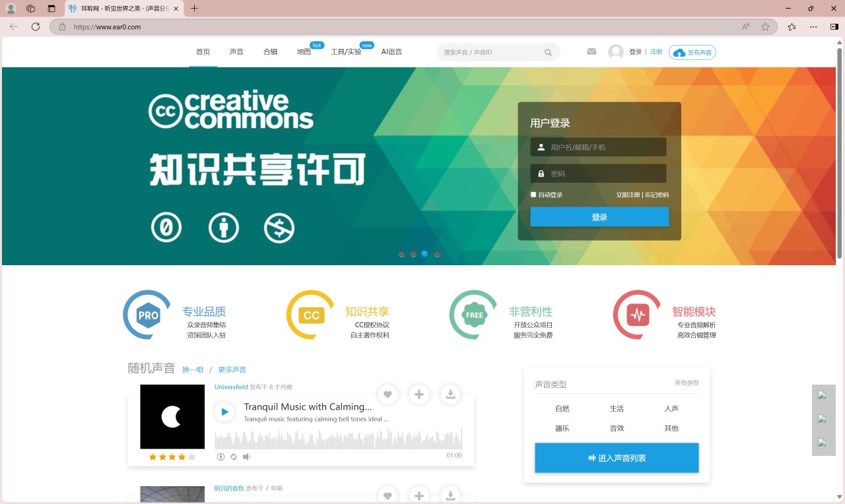
Task: Select the 人声 sound type
Action: [671, 408]
